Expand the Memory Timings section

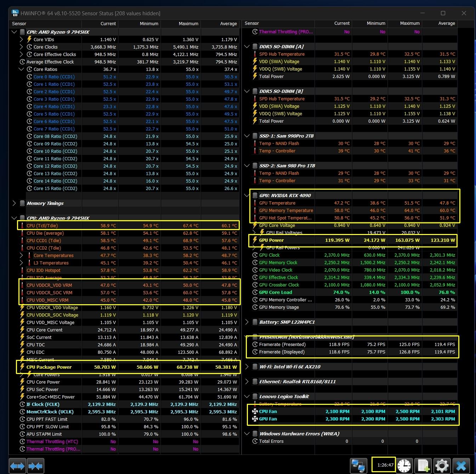[x=14, y=203]
